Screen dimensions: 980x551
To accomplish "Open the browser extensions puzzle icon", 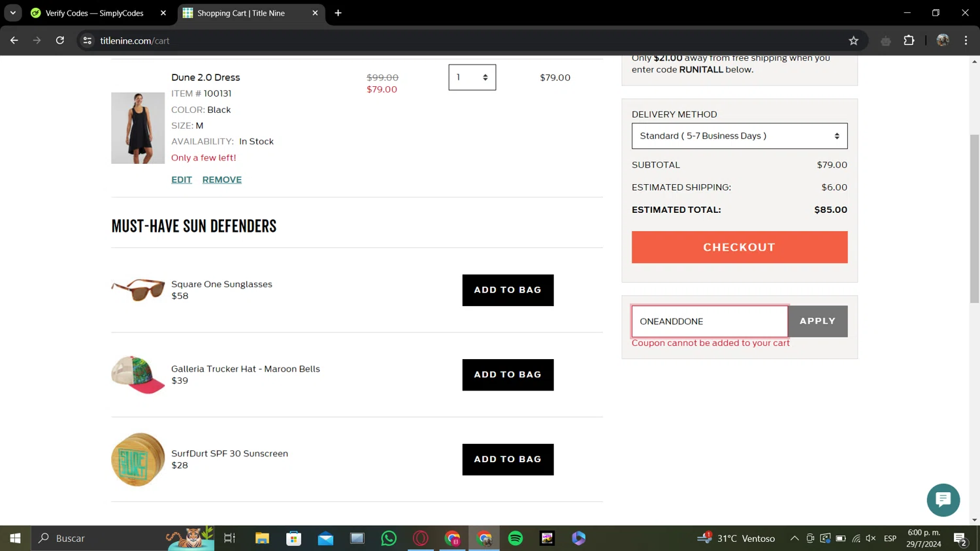I will click(x=909, y=40).
